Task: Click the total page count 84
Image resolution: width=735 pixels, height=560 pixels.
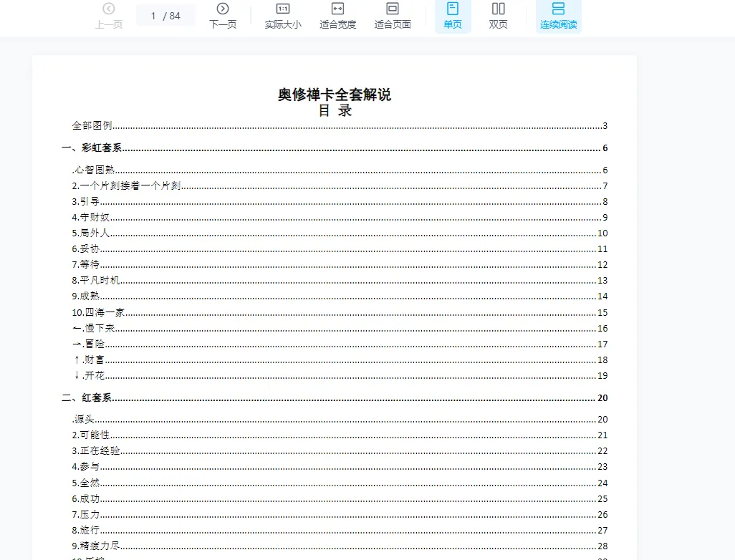Action: coord(175,16)
